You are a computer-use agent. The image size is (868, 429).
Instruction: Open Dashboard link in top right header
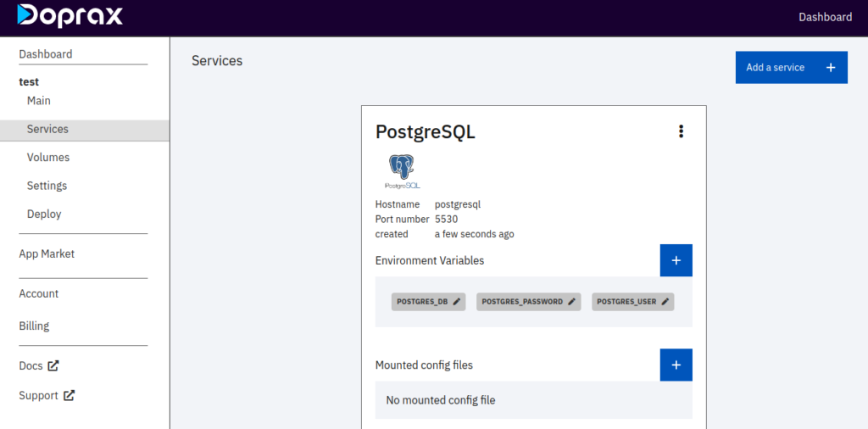point(825,17)
